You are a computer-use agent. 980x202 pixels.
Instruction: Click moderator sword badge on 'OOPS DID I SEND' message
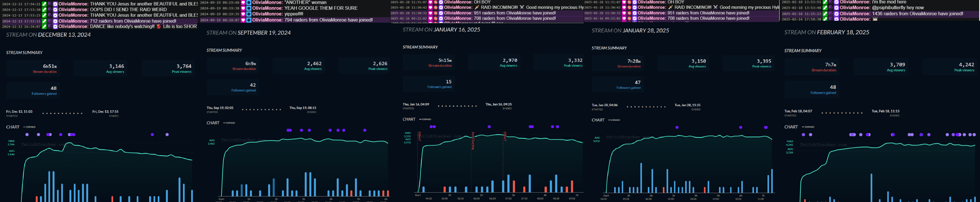point(44,10)
